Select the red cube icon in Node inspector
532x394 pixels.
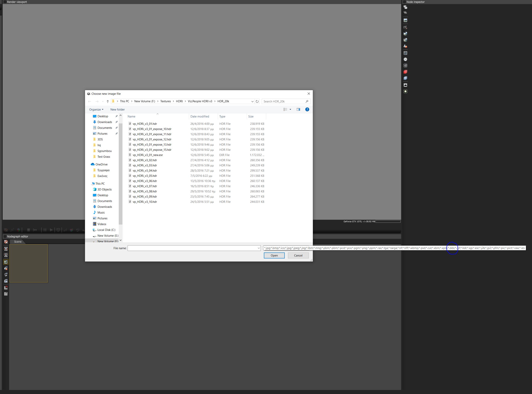click(x=405, y=72)
